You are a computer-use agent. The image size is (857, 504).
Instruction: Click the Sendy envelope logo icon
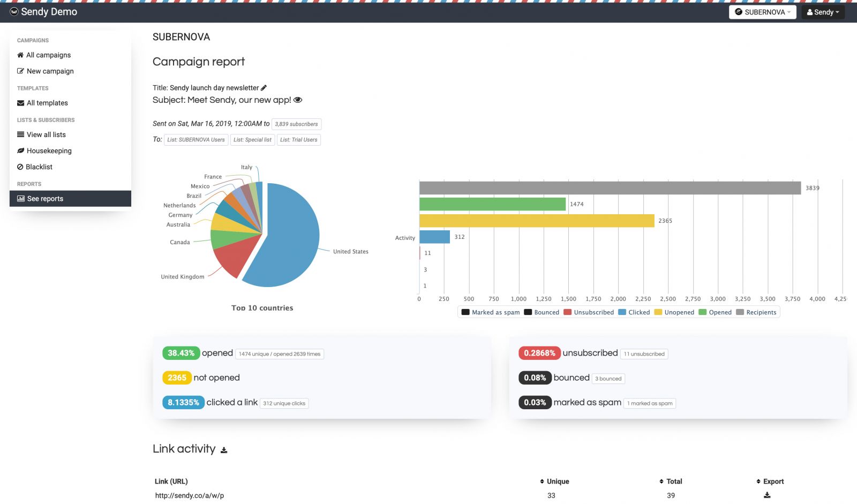[x=14, y=11]
